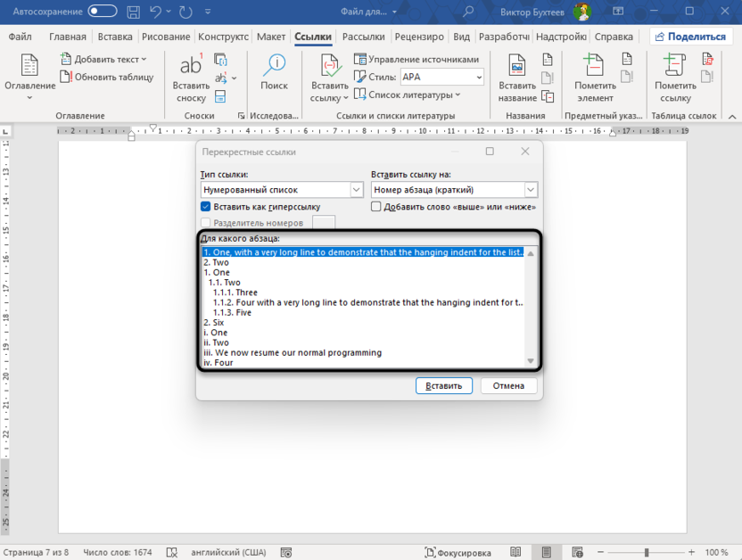Click insert table of authorities icon
The width and height of the screenshot is (742, 560).
click(x=707, y=60)
